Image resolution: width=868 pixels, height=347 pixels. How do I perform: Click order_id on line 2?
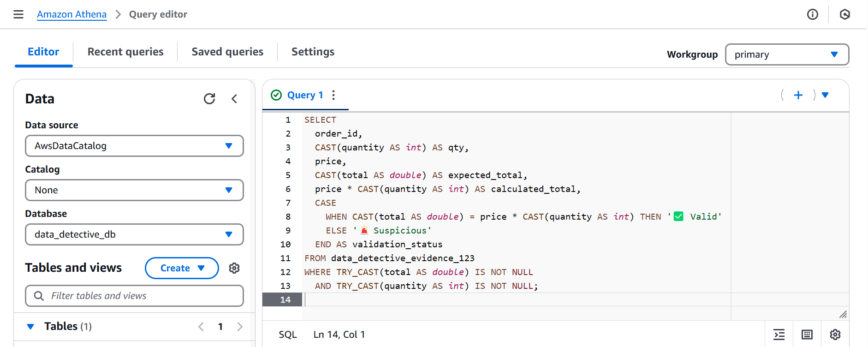(x=336, y=134)
